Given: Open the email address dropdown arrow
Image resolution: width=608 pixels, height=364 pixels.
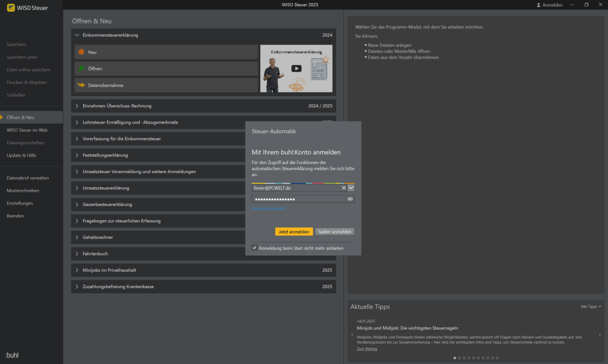Looking at the screenshot, I should tap(351, 188).
